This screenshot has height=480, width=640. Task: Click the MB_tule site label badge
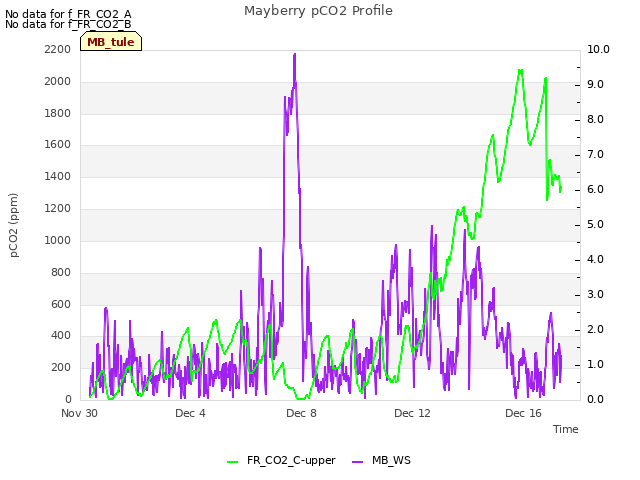click(x=111, y=42)
